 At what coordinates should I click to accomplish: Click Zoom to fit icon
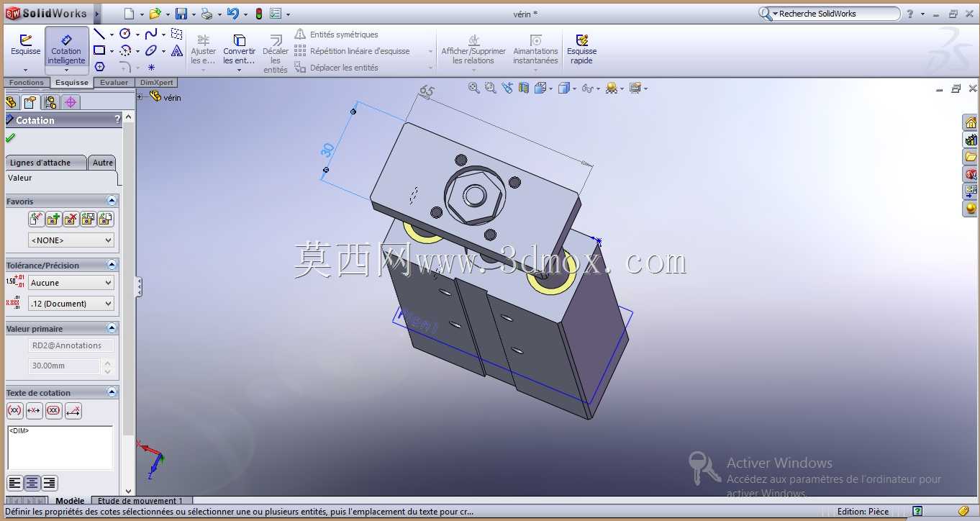pyautogui.click(x=473, y=88)
